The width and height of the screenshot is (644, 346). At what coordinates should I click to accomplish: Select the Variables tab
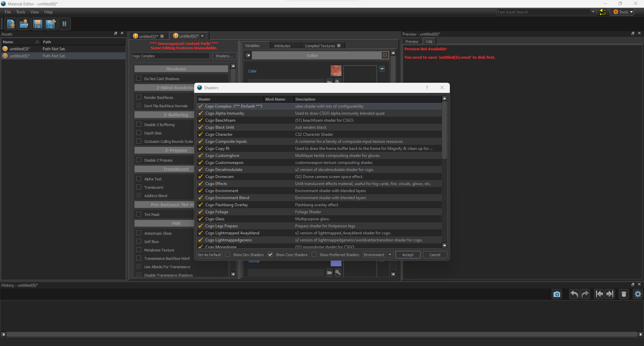coord(252,46)
